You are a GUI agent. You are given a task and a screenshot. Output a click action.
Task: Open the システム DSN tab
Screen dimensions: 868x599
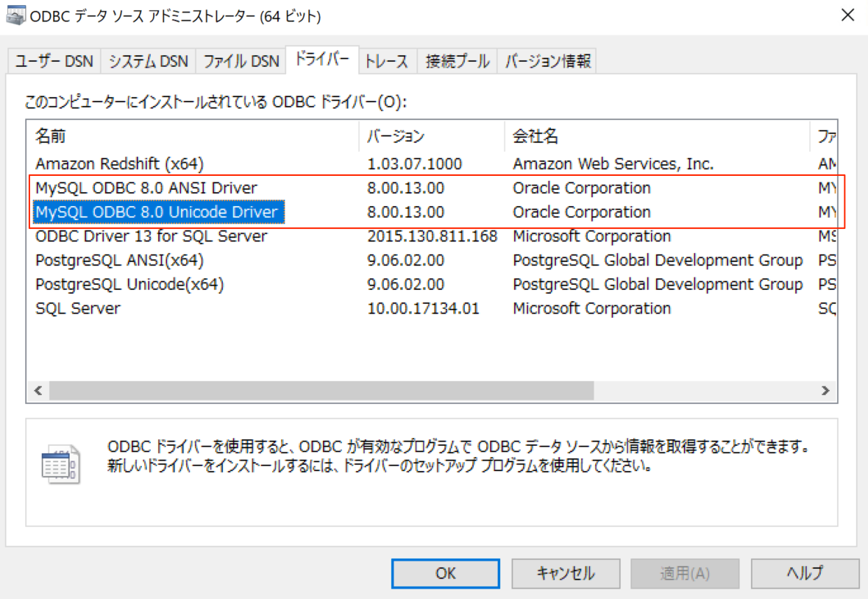(149, 61)
